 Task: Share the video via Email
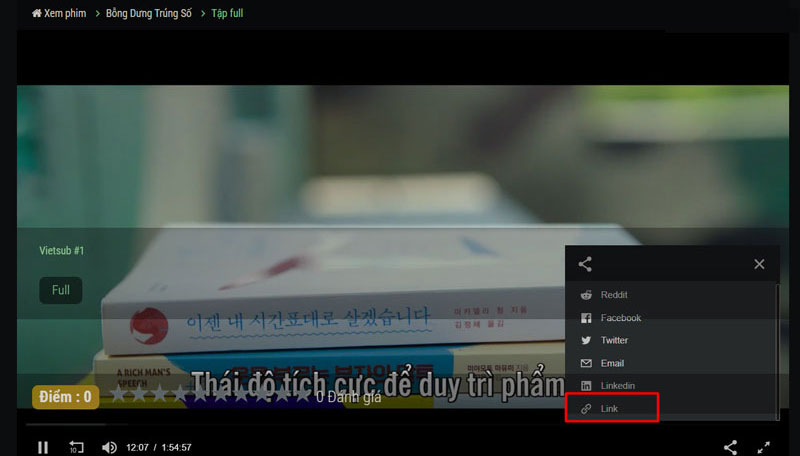click(x=611, y=363)
